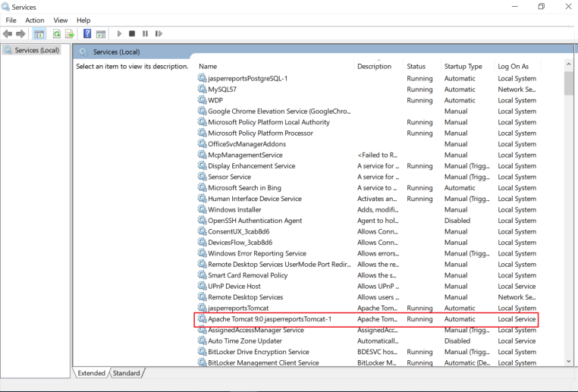Sort by the Startup Type column header
The height and width of the screenshot is (392, 578).
click(467, 66)
